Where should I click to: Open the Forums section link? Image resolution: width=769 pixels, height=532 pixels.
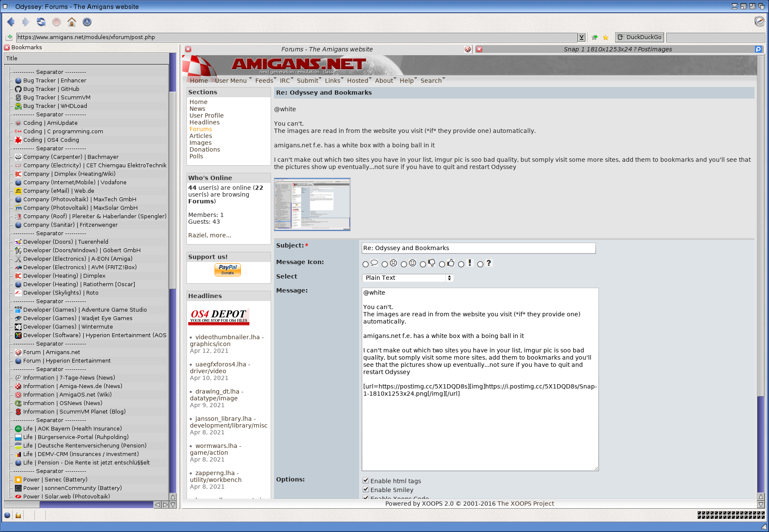click(x=201, y=129)
